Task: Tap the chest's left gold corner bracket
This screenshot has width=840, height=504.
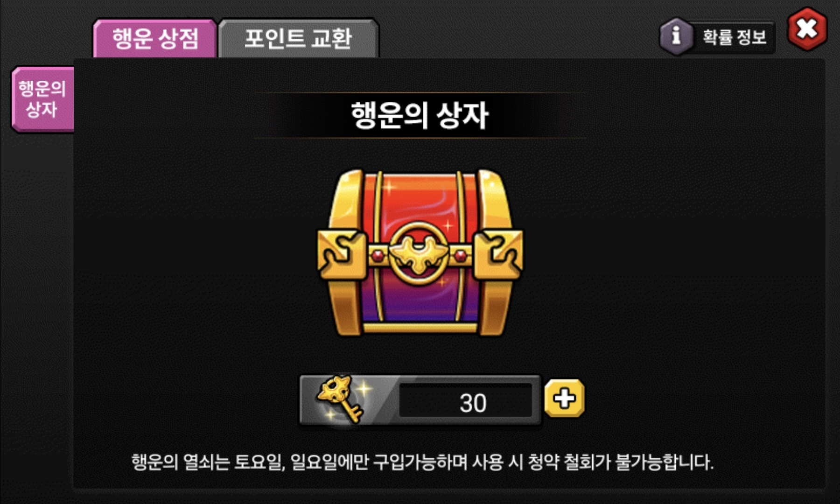Action: click(x=342, y=255)
